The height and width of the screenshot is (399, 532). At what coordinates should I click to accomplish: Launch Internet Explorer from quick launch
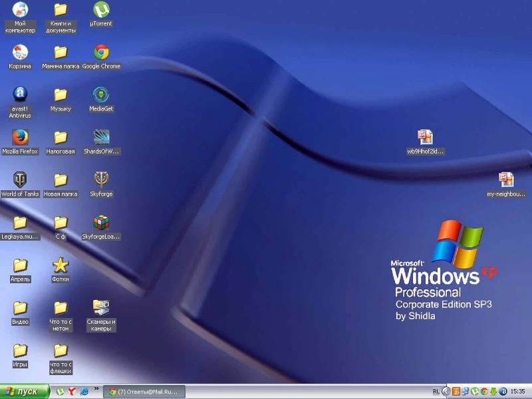click(x=84, y=392)
